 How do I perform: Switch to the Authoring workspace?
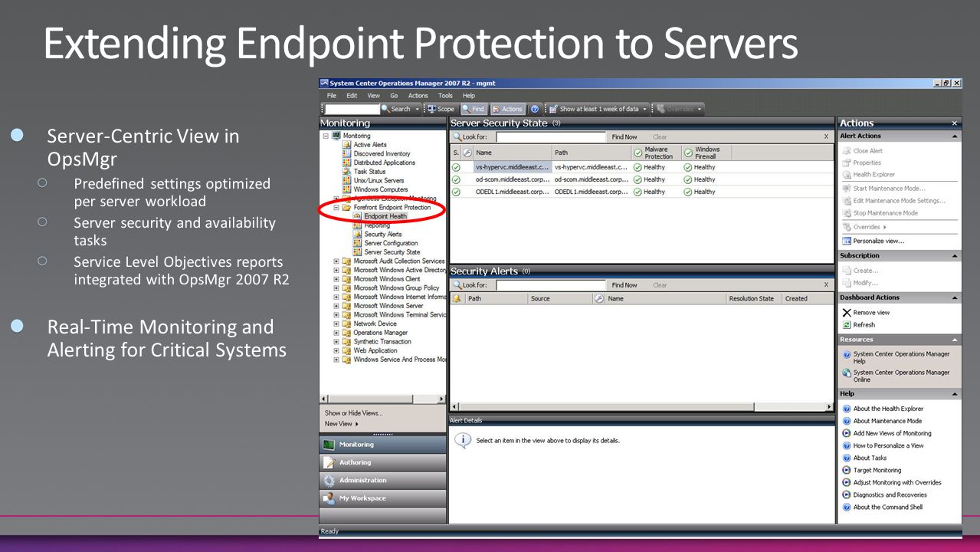tap(382, 462)
